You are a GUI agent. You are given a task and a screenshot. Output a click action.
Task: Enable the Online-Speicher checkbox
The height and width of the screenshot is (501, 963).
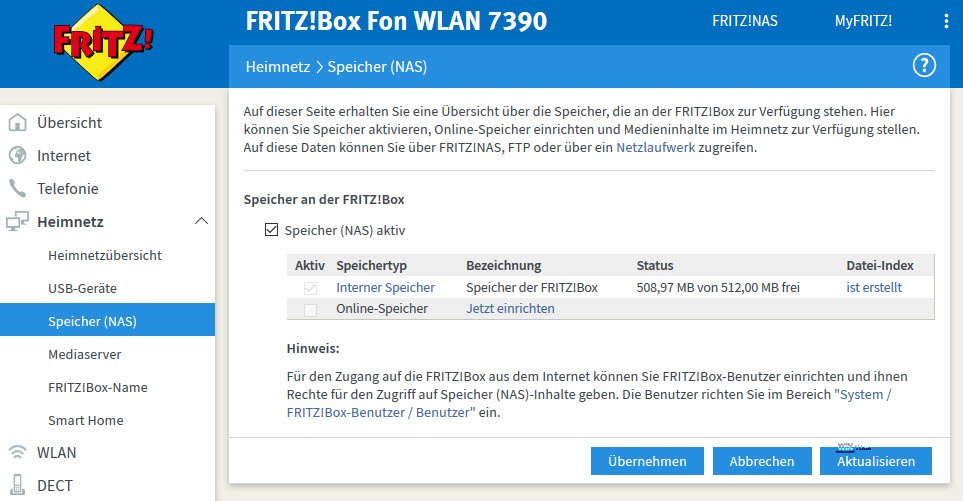[310, 309]
